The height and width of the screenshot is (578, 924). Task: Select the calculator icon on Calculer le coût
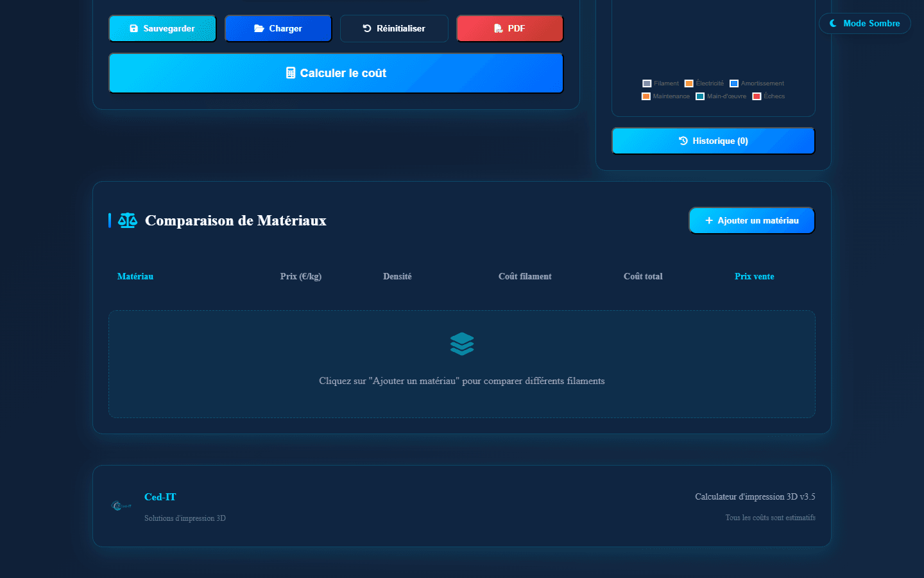pyautogui.click(x=290, y=73)
